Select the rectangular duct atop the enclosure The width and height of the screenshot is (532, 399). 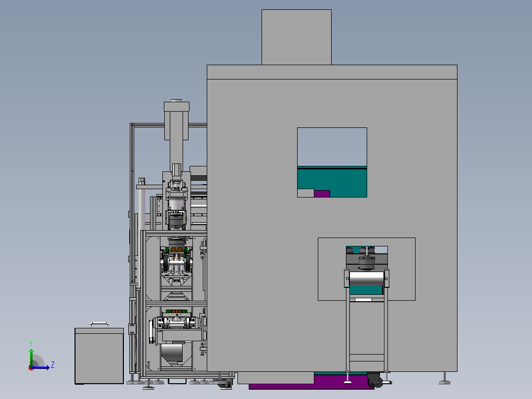pyautogui.click(x=297, y=37)
